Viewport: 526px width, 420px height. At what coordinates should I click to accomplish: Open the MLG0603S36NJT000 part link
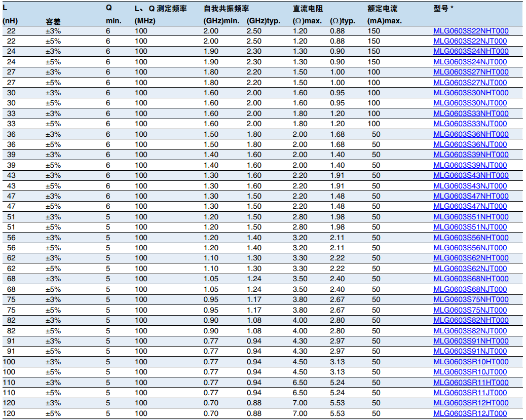(470, 144)
